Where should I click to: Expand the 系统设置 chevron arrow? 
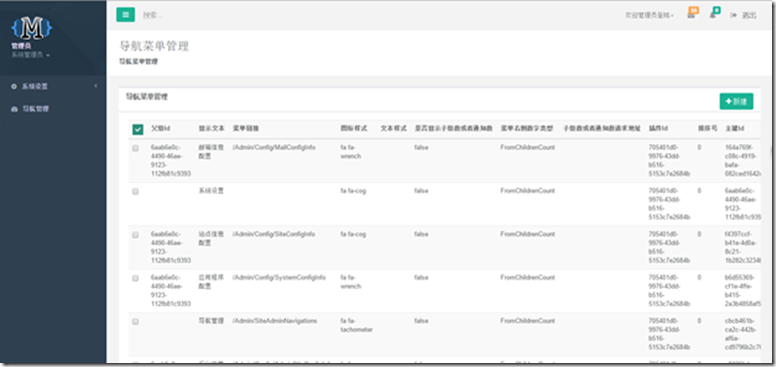96,86
